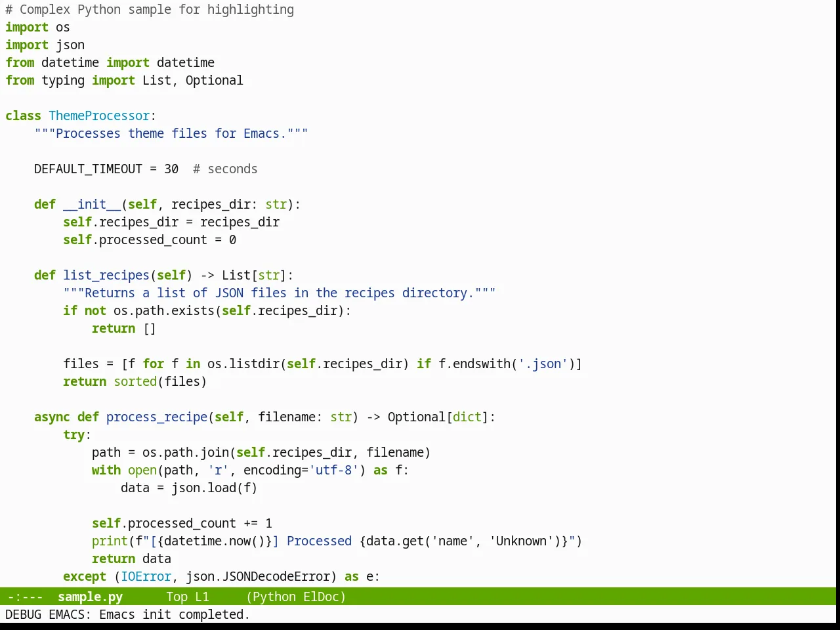Click the 'os.listdir' call
This screenshot has width=840, height=630.
[243, 364]
